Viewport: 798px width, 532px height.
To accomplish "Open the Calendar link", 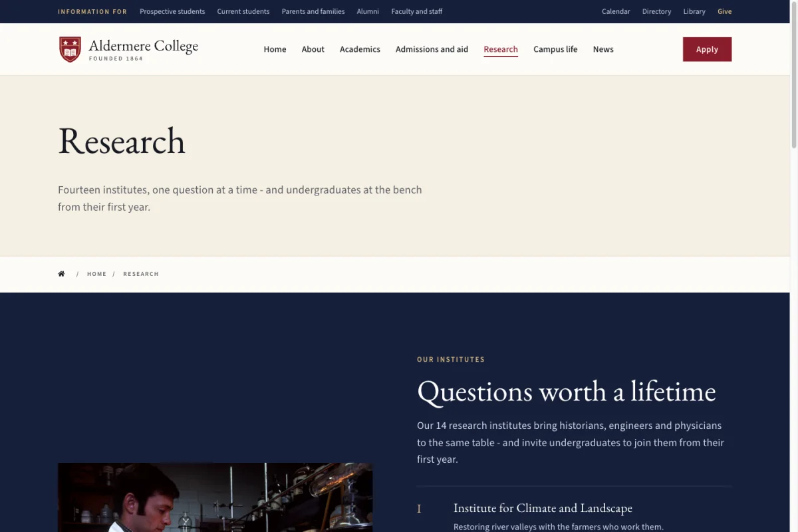I will (616, 11).
